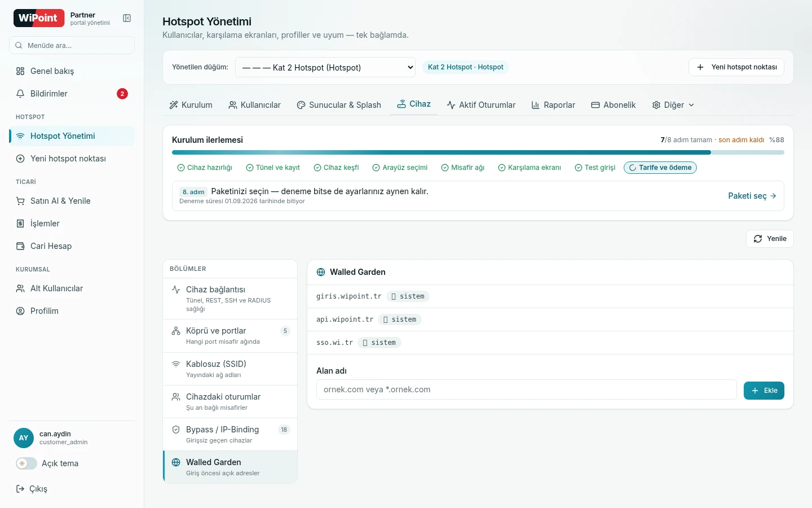Click the notification badge showing 2
The width and height of the screenshot is (812, 508).
(x=122, y=94)
